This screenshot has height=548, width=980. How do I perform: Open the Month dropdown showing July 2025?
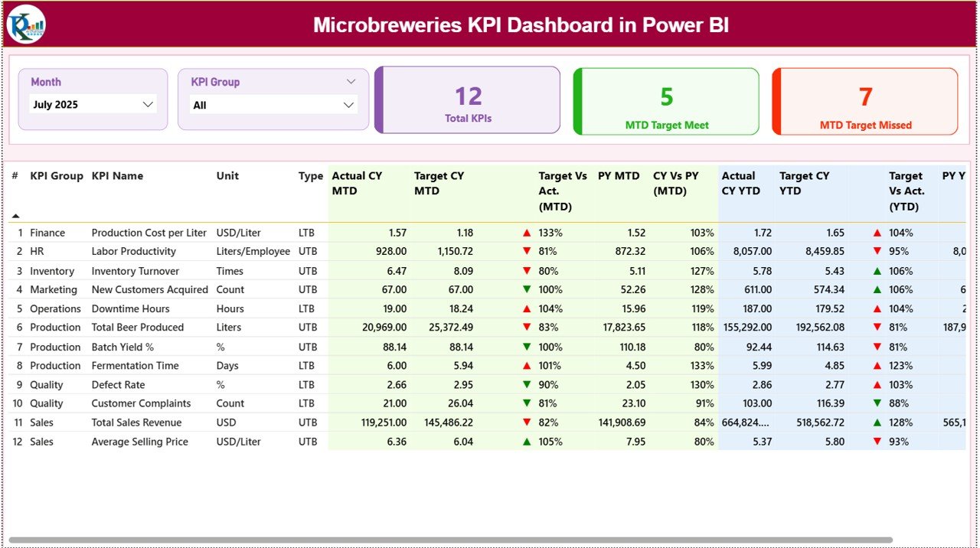[93, 105]
